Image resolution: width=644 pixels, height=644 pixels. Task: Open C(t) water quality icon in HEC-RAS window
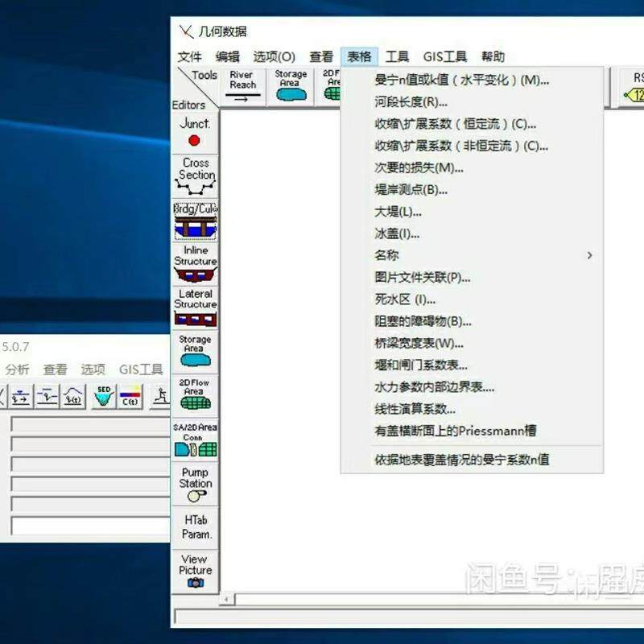coord(130,396)
